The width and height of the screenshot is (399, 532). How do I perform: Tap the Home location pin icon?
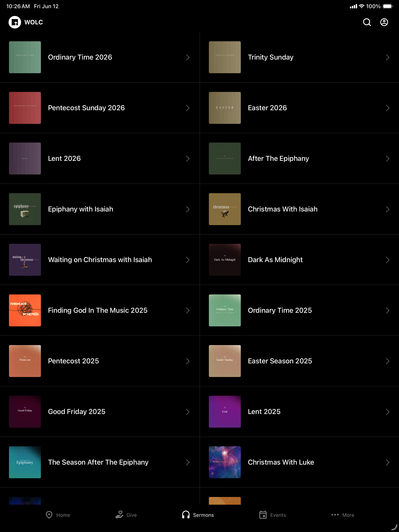click(49, 515)
